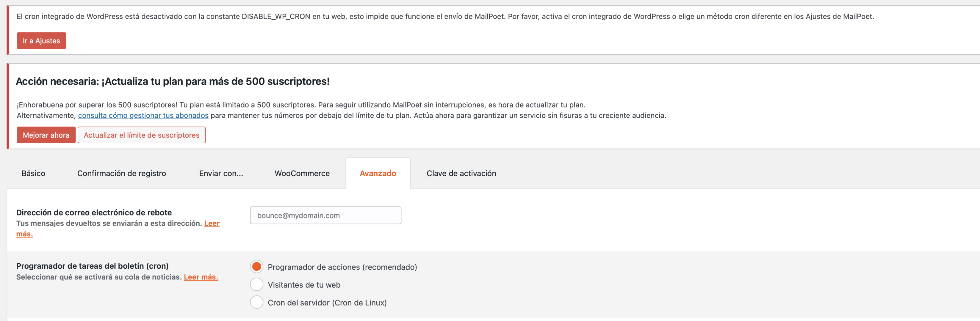Select 'Visitantes de tu web' radio option
Image resolution: width=980 pixels, height=321 pixels.
click(256, 284)
